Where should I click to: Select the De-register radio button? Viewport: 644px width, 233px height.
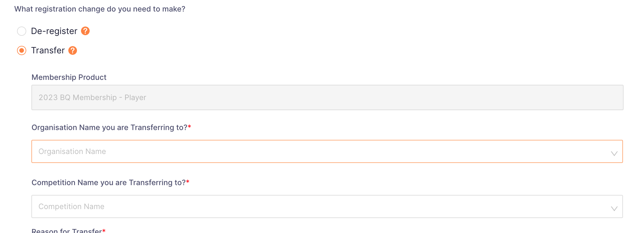[x=22, y=31]
